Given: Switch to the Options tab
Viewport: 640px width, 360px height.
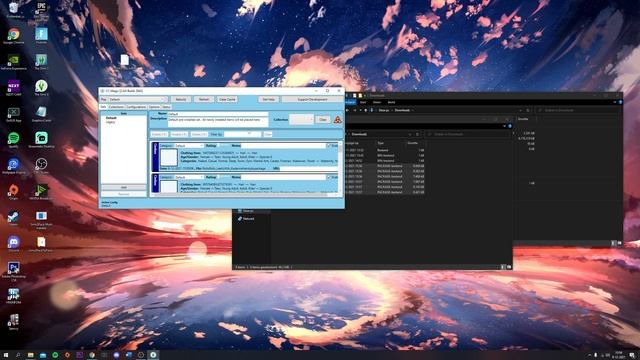Looking at the screenshot, I should 154,107.
